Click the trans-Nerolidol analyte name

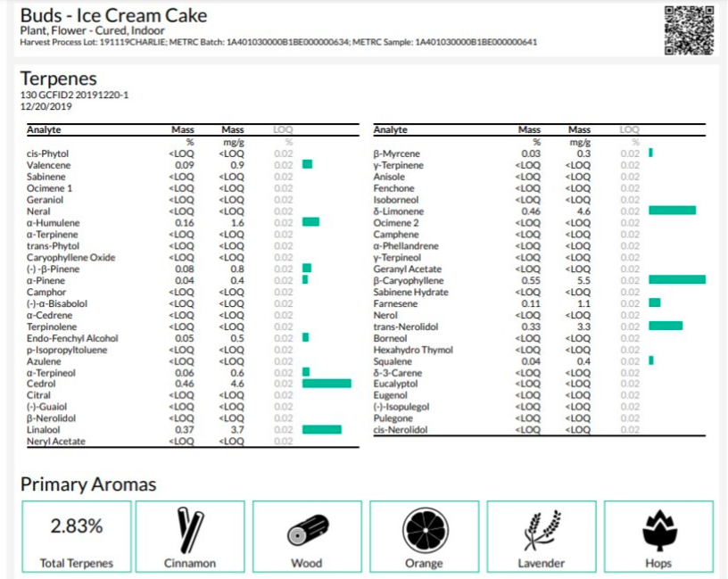(403, 327)
